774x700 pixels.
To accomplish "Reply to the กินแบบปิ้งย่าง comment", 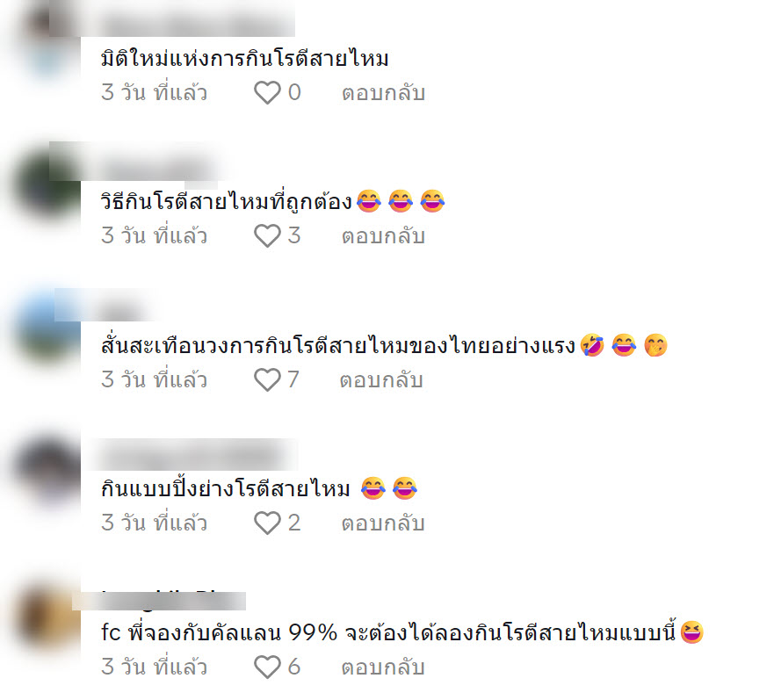I will 384,523.
